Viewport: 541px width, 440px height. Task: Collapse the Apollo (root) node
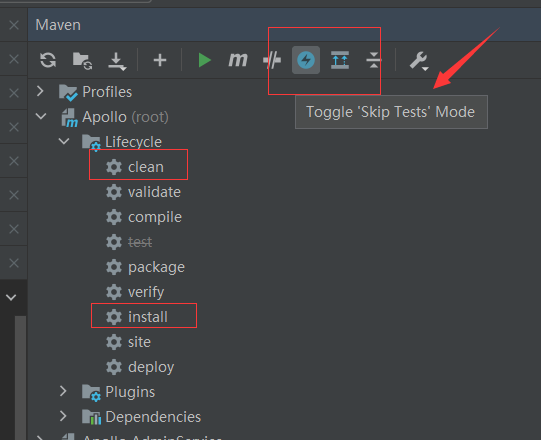click(x=41, y=116)
